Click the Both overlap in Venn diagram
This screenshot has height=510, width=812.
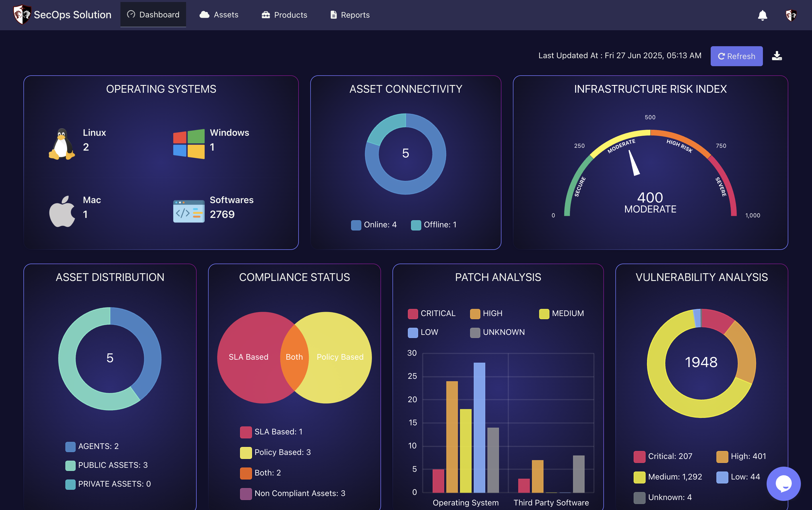pos(294,357)
